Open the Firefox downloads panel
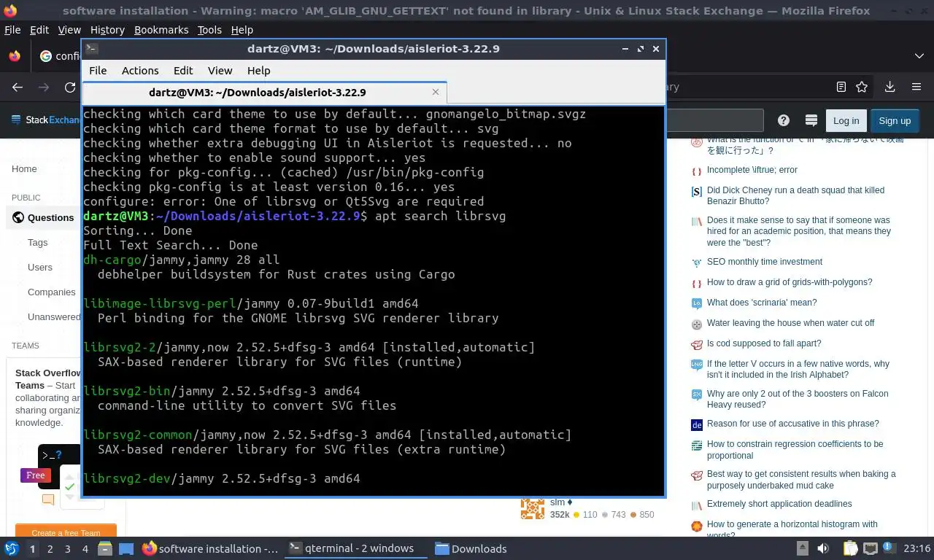 pos(889,87)
